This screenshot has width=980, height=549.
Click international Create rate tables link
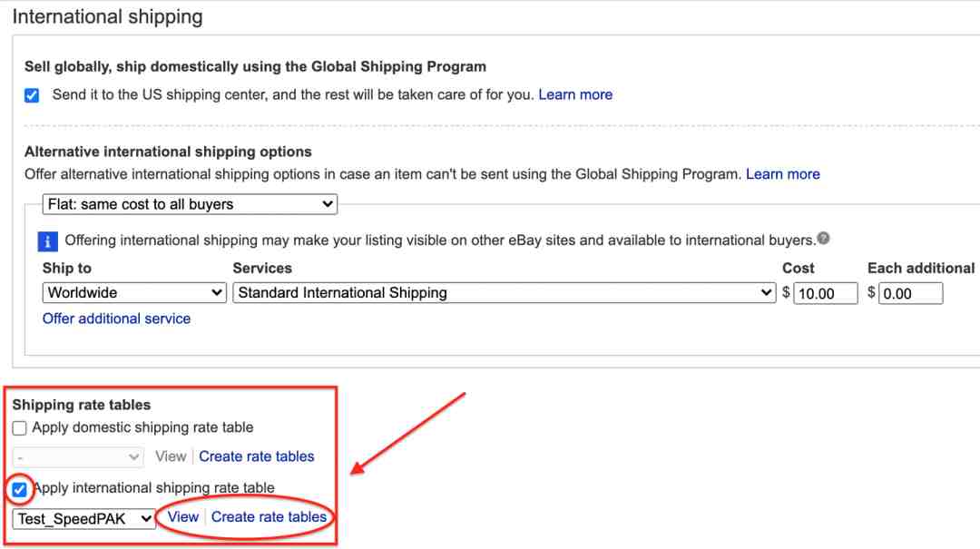[269, 517]
